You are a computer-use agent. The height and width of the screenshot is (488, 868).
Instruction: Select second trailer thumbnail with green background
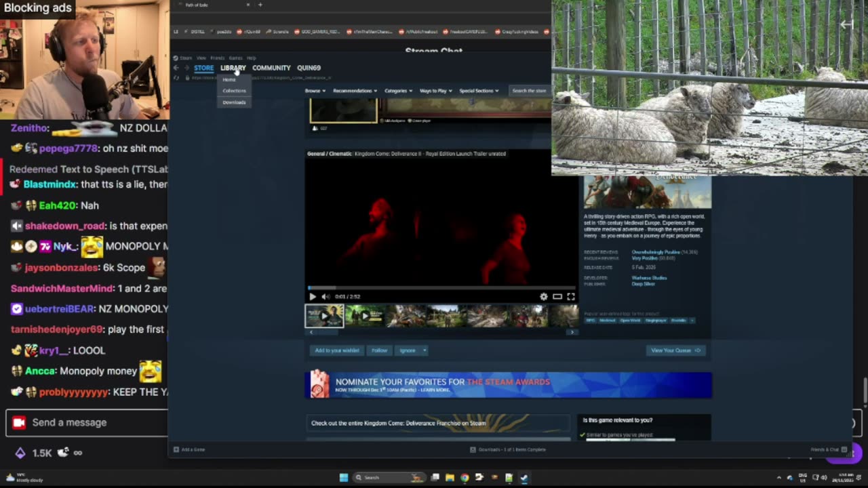tap(364, 316)
